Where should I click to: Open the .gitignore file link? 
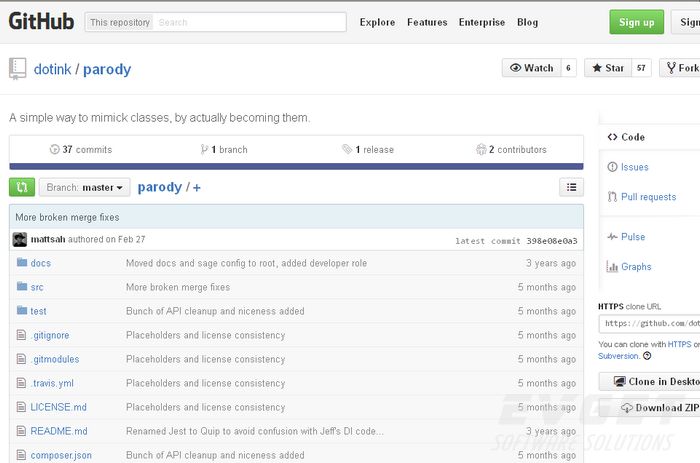tap(50, 335)
